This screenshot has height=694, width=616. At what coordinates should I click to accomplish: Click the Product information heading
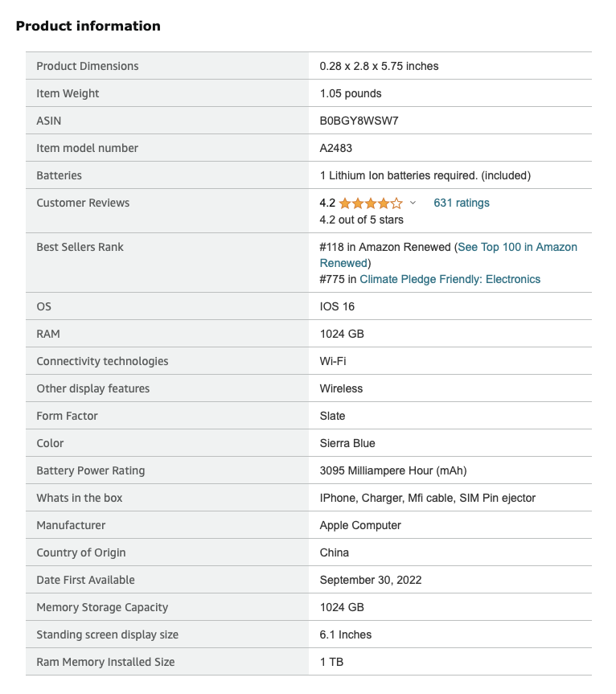tap(88, 27)
